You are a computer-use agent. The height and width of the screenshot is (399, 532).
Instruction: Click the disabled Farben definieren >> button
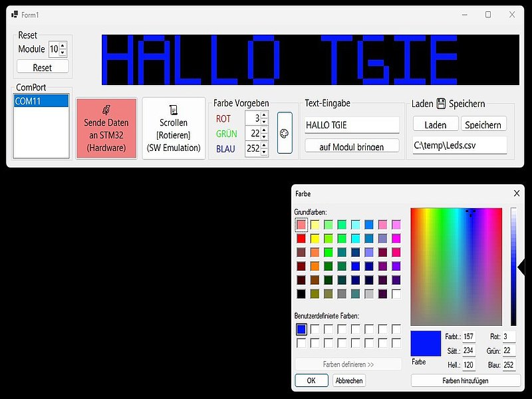tap(348, 364)
